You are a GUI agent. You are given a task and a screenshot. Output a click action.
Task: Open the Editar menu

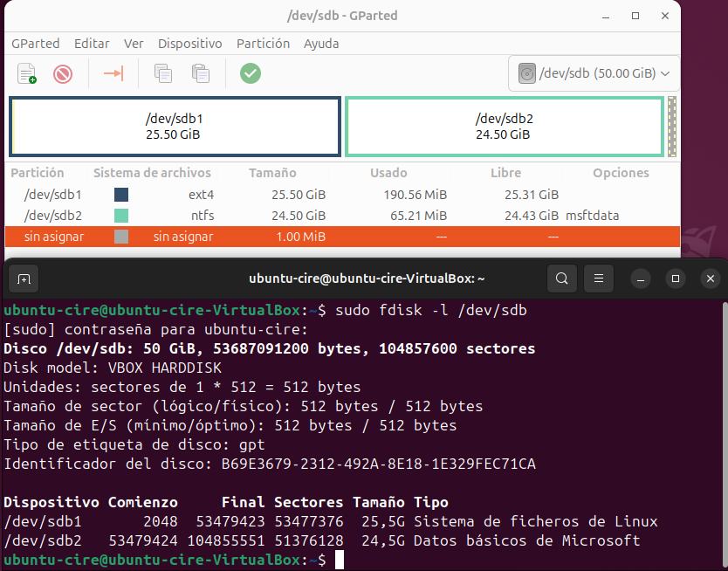pyautogui.click(x=92, y=44)
